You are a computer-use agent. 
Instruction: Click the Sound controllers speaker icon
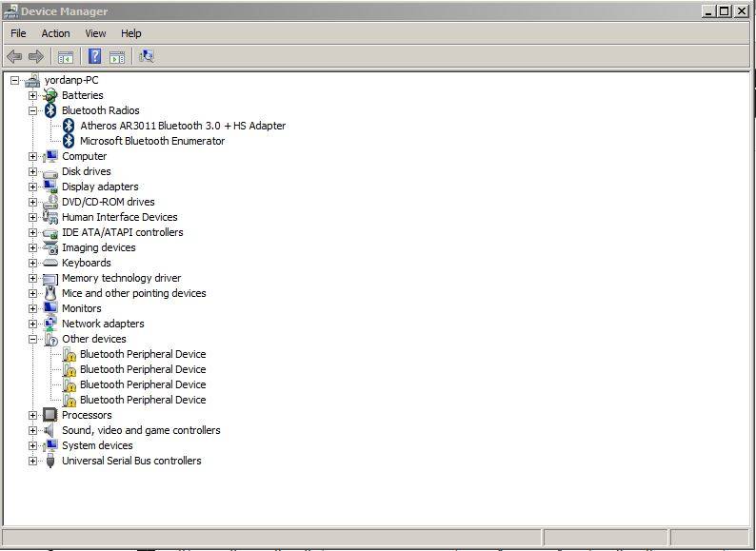point(49,430)
